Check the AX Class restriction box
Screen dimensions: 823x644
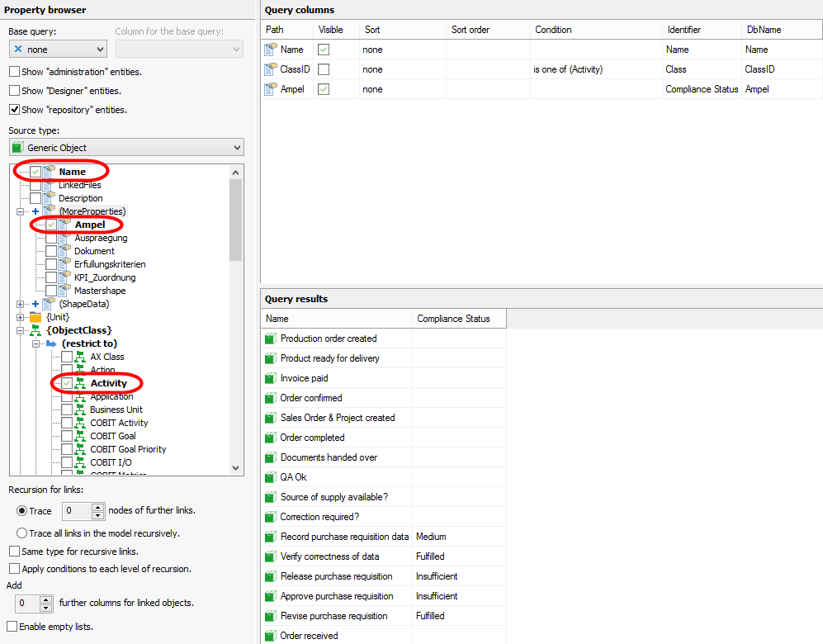(x=67, y=357)
